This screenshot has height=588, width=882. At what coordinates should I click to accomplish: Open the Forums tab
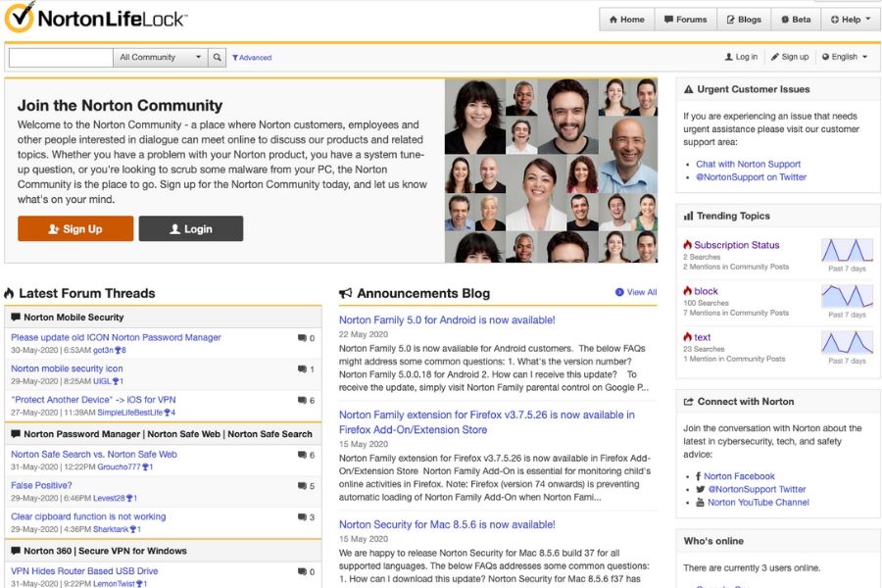(x=685, y=20)
